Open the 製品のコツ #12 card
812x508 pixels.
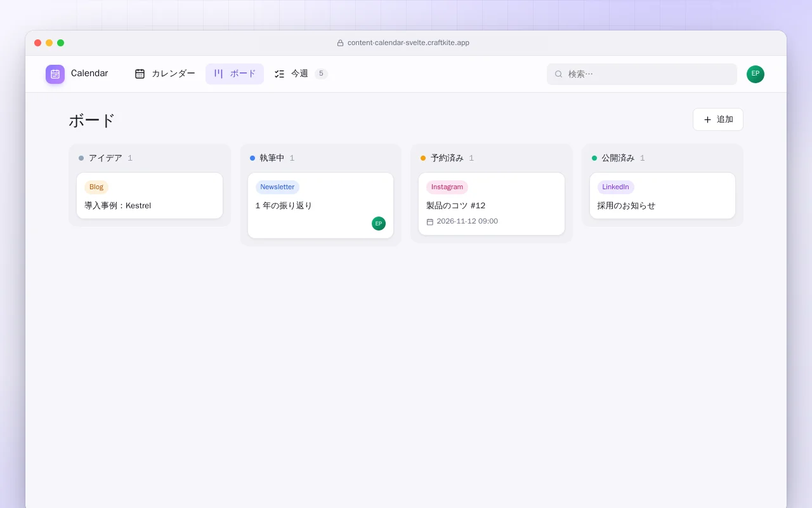pos(492,204)
